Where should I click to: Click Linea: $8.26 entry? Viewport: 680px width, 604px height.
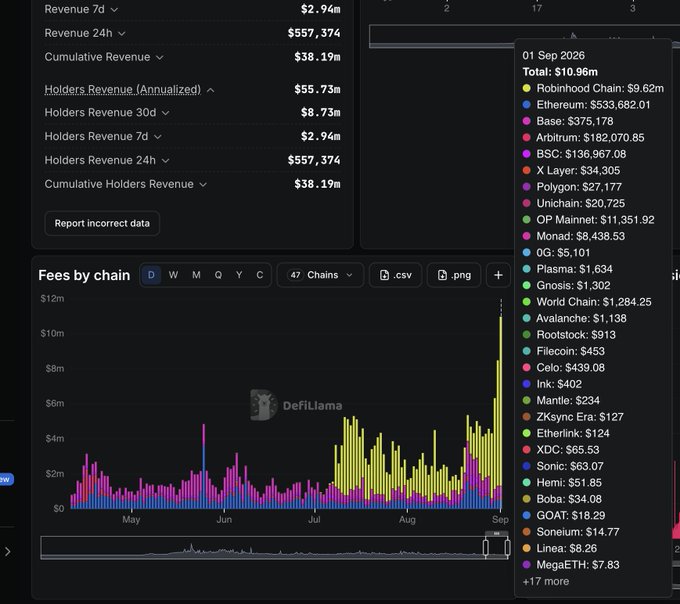pyautogui.click(x=560, y=548)
